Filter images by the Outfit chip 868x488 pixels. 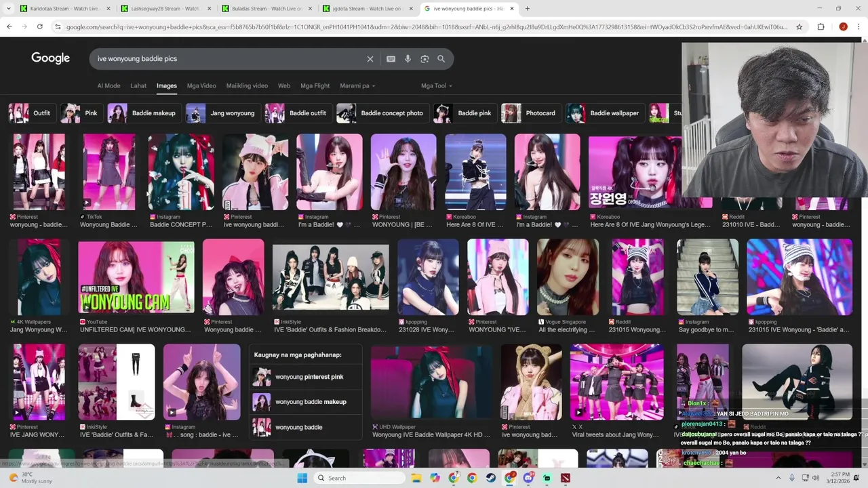tap(31, 113)
